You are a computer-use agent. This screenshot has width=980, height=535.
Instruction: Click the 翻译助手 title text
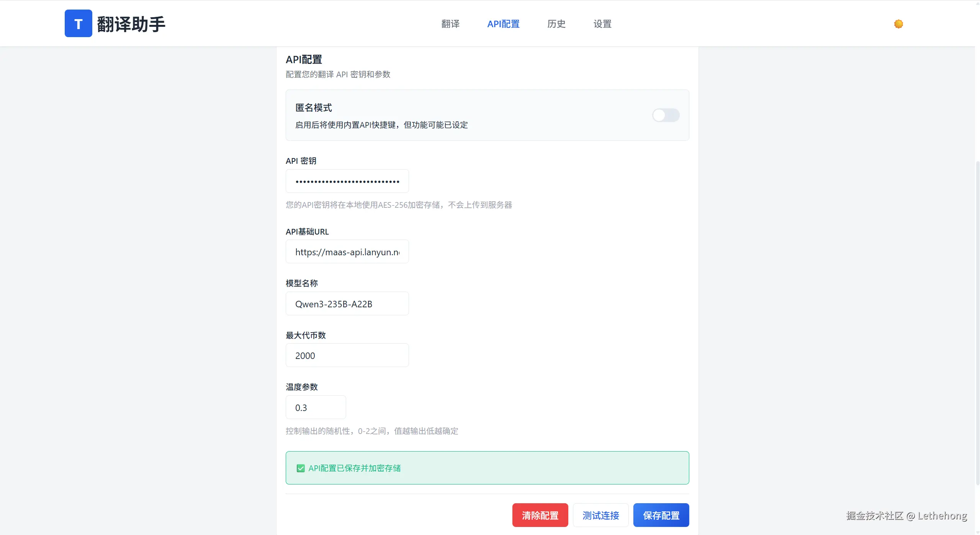(131, 24)
